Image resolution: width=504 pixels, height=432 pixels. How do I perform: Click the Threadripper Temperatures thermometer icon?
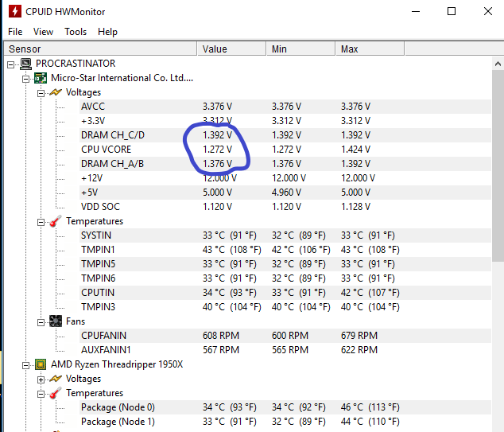click(x=56, y=393)
